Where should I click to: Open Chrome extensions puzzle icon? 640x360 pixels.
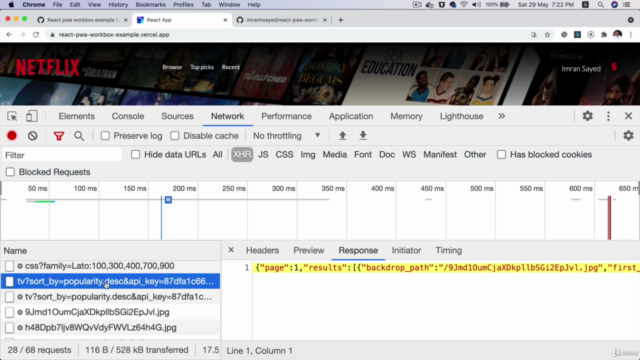click(604, 35)
